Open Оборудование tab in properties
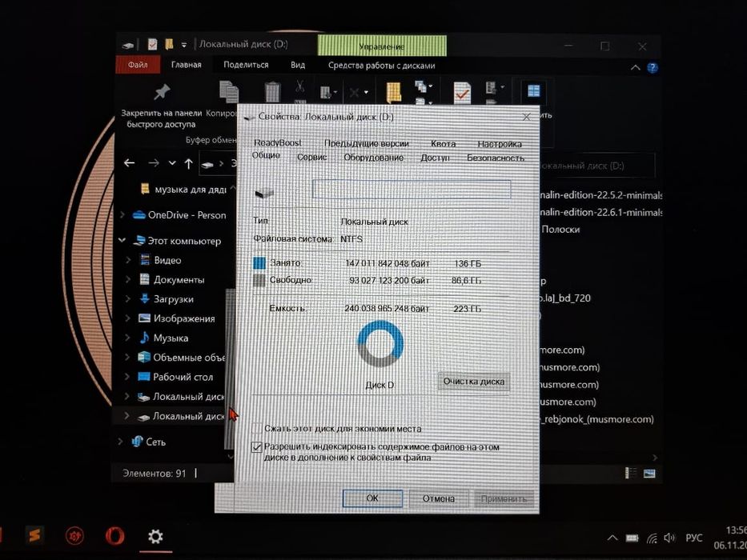Image resolution: width=747 pixels, height=560 pixels. (x=373, y=157)
